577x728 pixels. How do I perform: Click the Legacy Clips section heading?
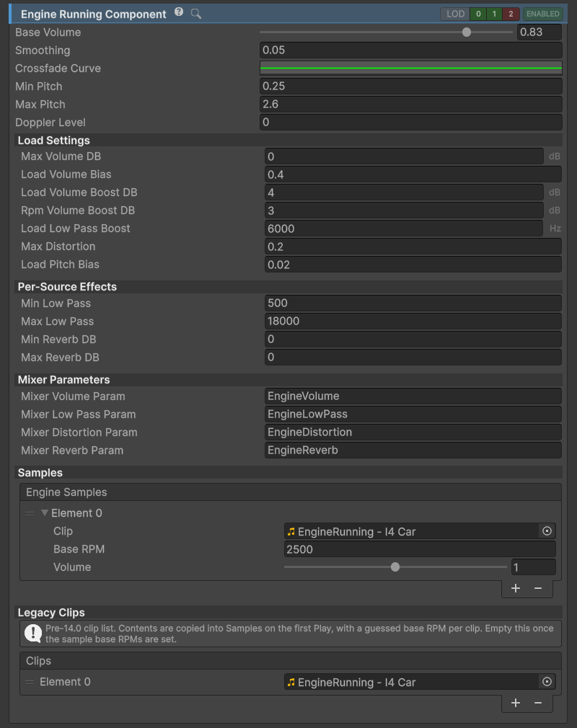click(x=51, y=613)
